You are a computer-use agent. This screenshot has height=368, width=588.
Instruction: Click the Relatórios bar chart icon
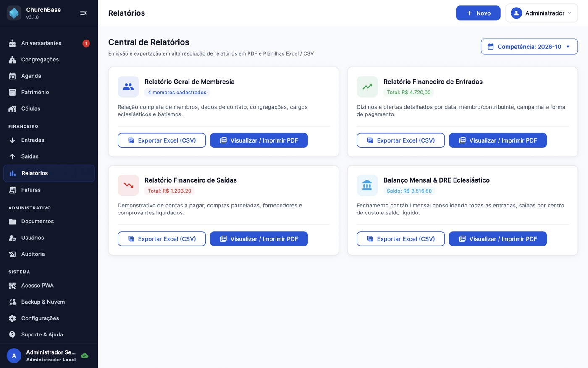tap(13, 173)
